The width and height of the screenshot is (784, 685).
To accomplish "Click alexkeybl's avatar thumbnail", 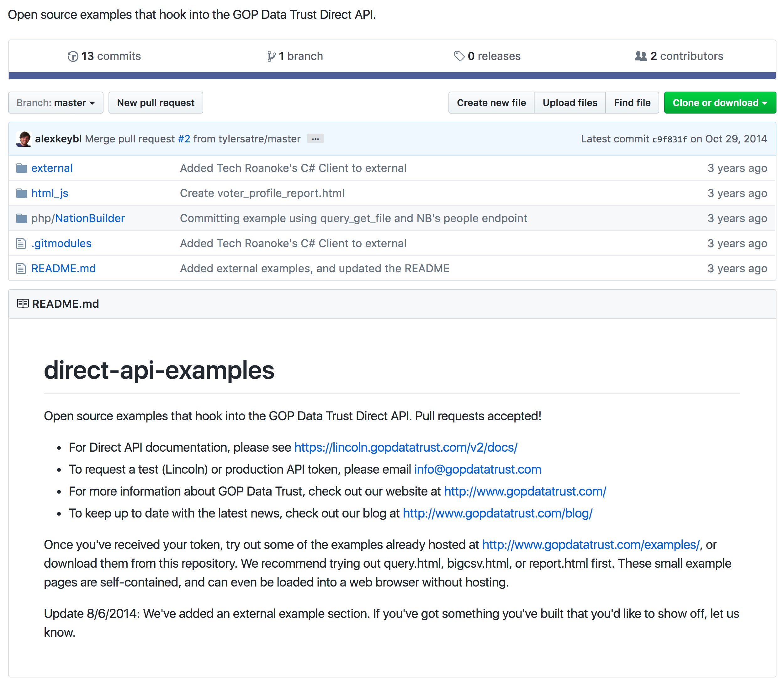I will tap(24, 139).
